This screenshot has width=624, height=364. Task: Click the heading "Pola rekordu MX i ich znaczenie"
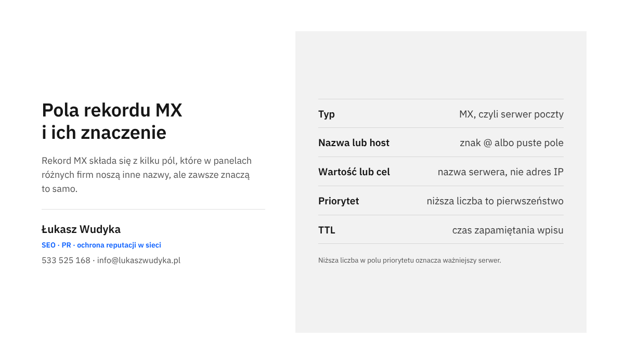click(x=112, y=122)
